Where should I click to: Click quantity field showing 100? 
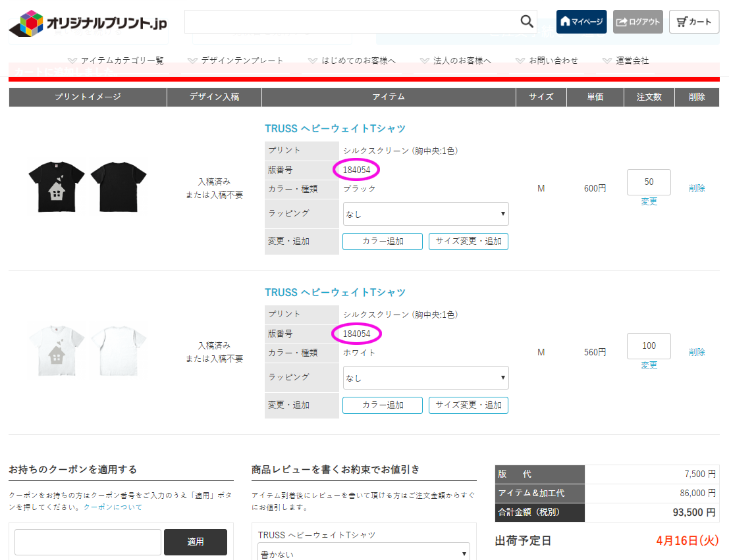point(649,345)
